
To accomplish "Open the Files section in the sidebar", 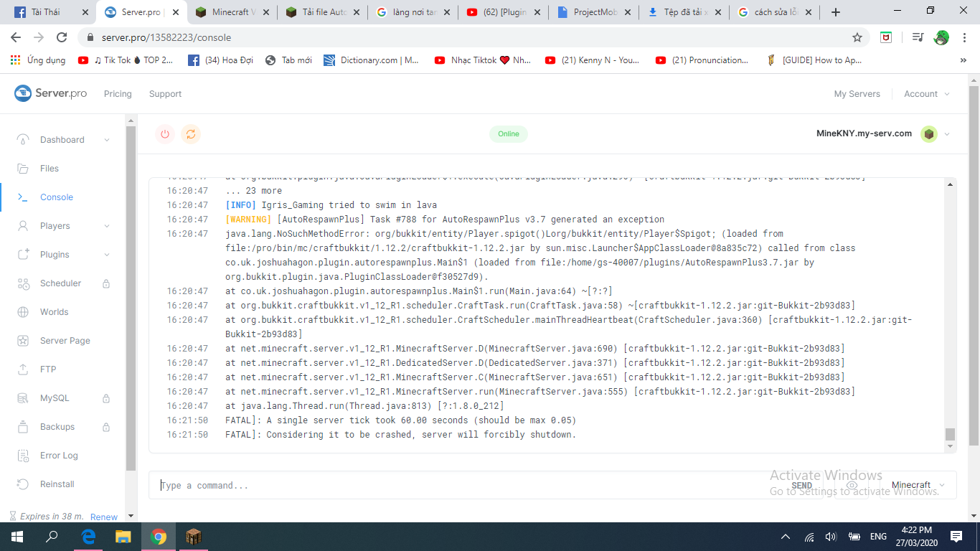I will point(50,169).
